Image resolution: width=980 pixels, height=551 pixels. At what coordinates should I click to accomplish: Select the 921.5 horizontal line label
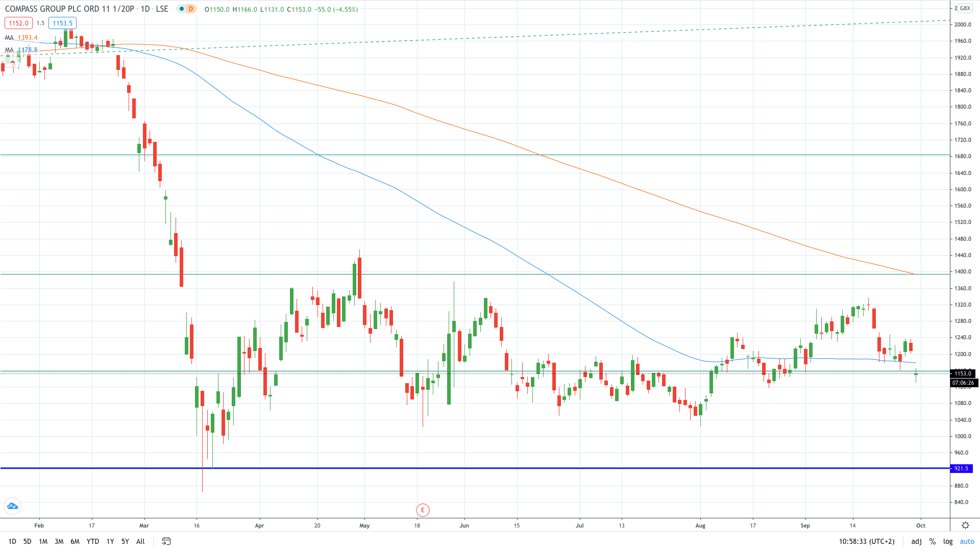[x=961, y=468]
